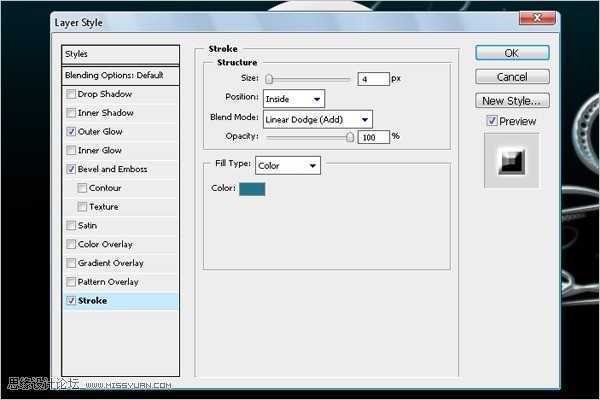This screenshot has height=400, width=600.
Task: Open Inner Glow settings label
Action: 99,150
